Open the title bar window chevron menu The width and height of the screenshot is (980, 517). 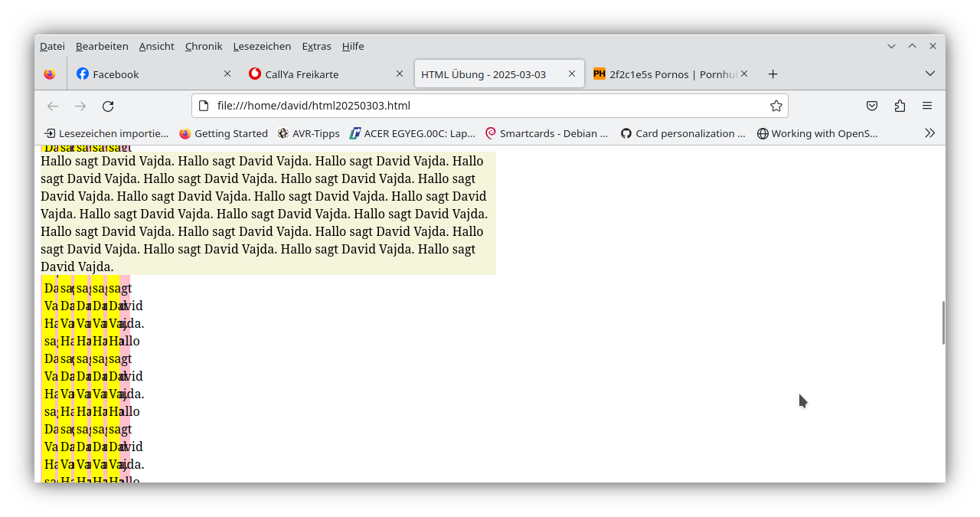(891, 46)
